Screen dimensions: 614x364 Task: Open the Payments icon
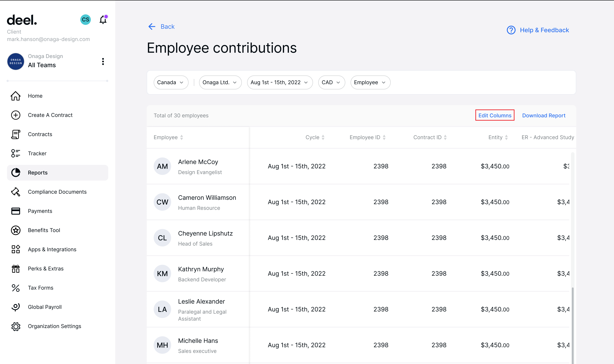(15, 211)
